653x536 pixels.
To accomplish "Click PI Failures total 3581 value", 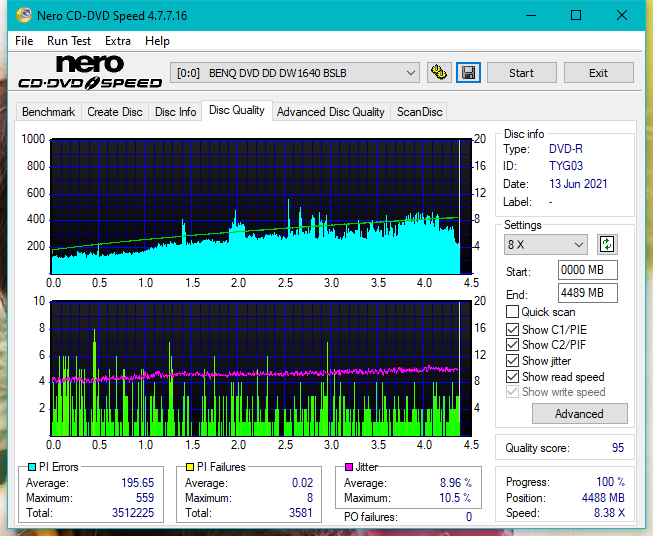I will (x=301, y=513).
